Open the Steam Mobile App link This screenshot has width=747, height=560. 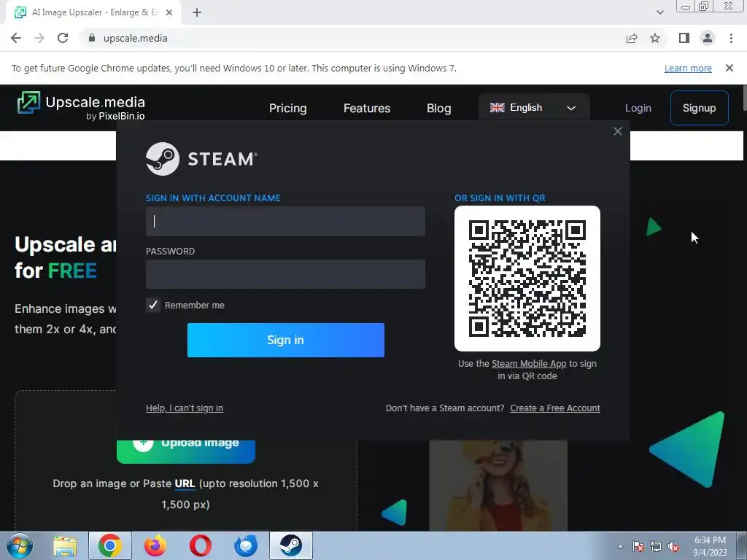[529, 364]
